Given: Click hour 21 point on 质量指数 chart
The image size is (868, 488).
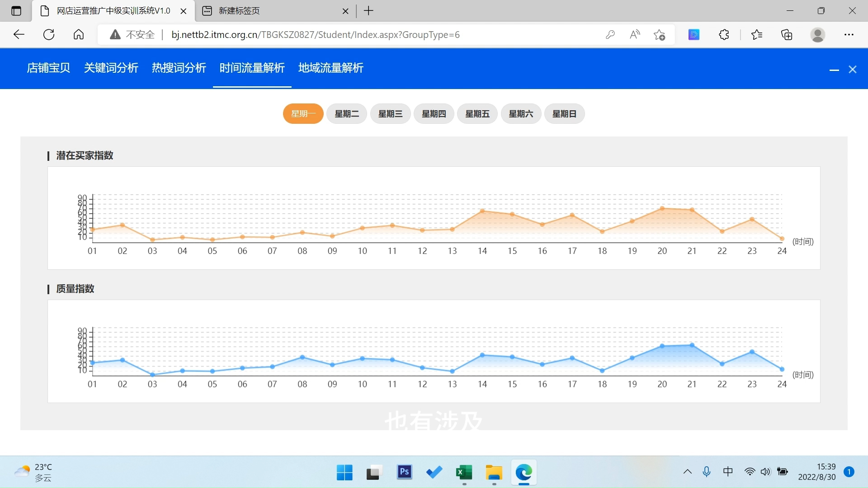Looking at the screenshot, I should click(692, 345).
